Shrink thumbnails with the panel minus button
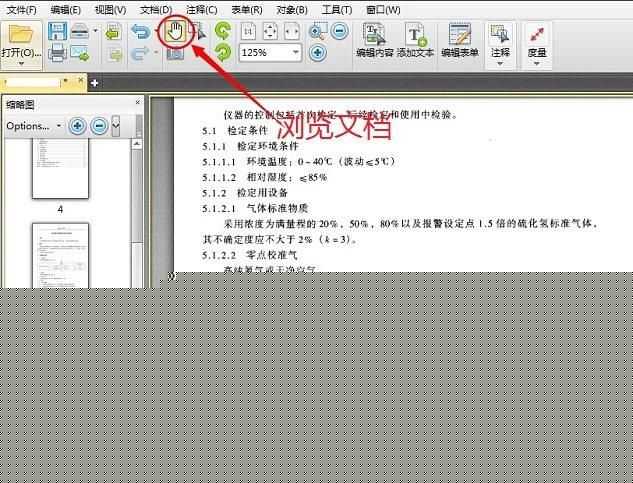This screenshot has width=633, height=483. (x=99, y=126)
